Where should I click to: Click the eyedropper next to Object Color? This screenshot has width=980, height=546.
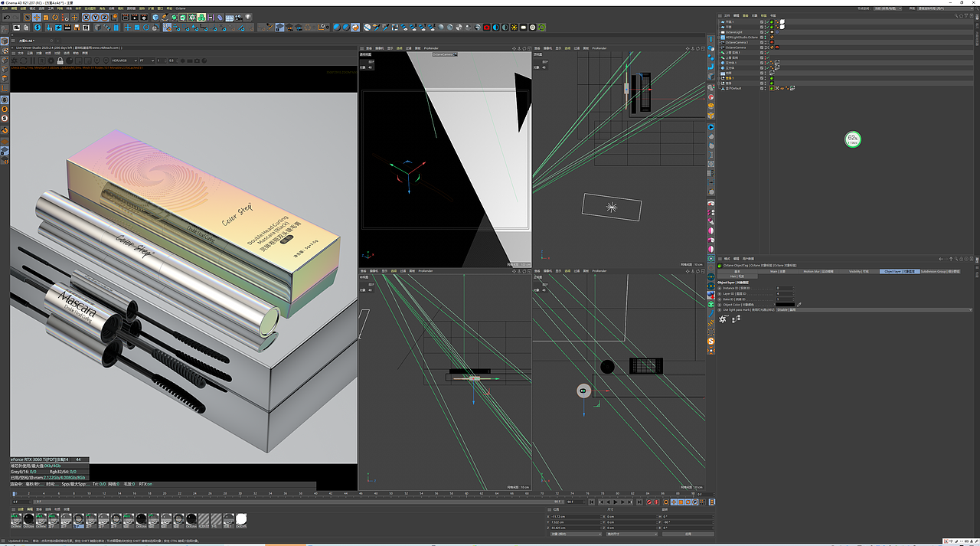pos(799,305)
